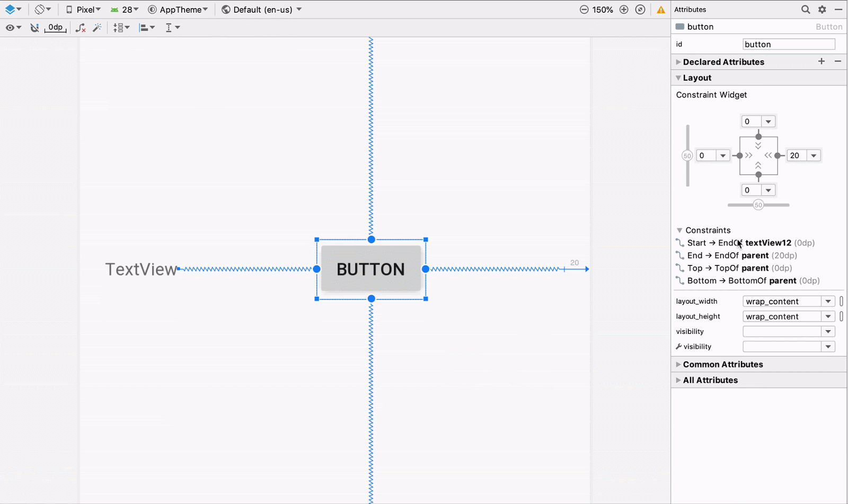
Task: Open the design surface layers selector
Action: (x=13, y=10)
